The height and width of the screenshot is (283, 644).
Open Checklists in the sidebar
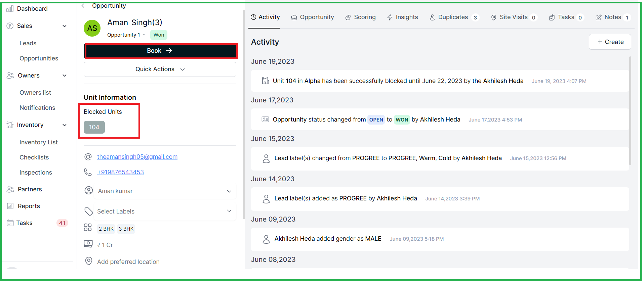click(x=34, y=157)
